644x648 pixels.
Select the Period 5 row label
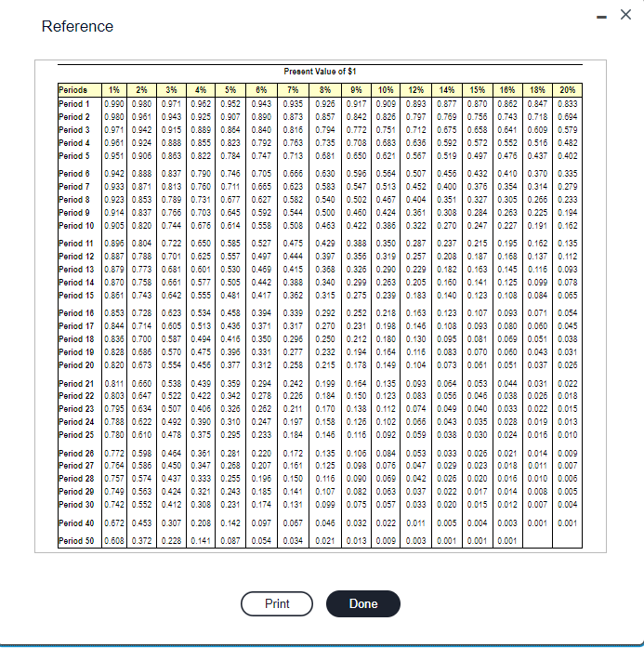(x=74, y=156)
